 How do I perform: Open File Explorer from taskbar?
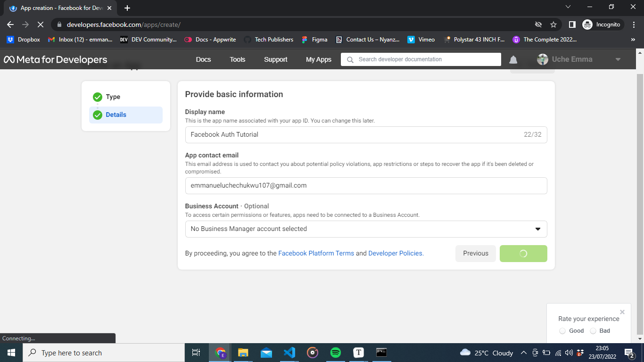[243, 353]
